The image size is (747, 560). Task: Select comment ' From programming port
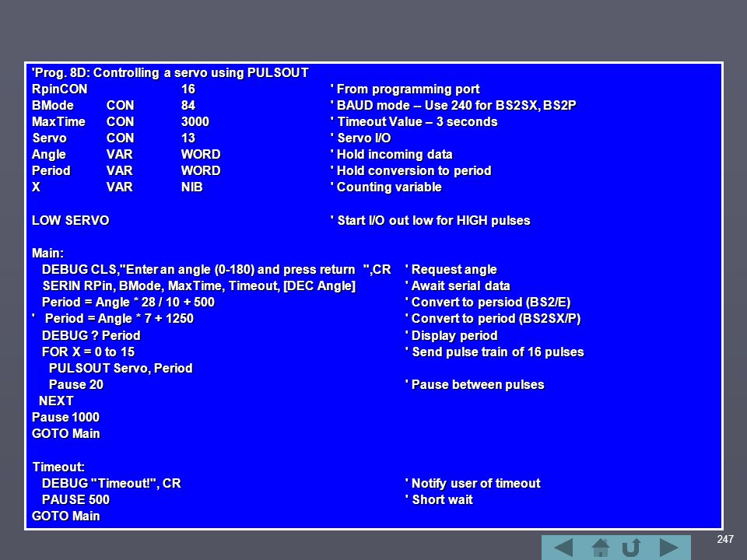coord(405,89)
